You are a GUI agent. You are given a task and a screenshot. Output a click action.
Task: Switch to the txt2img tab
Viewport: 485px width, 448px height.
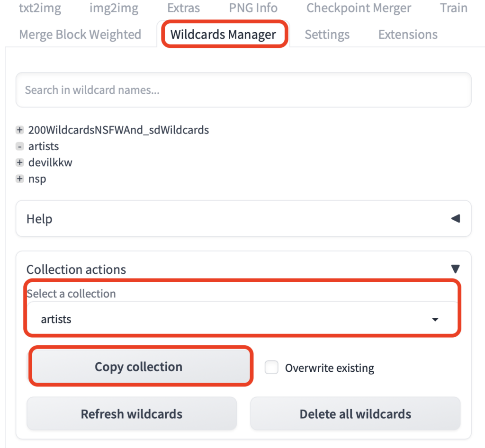[40, 8]
